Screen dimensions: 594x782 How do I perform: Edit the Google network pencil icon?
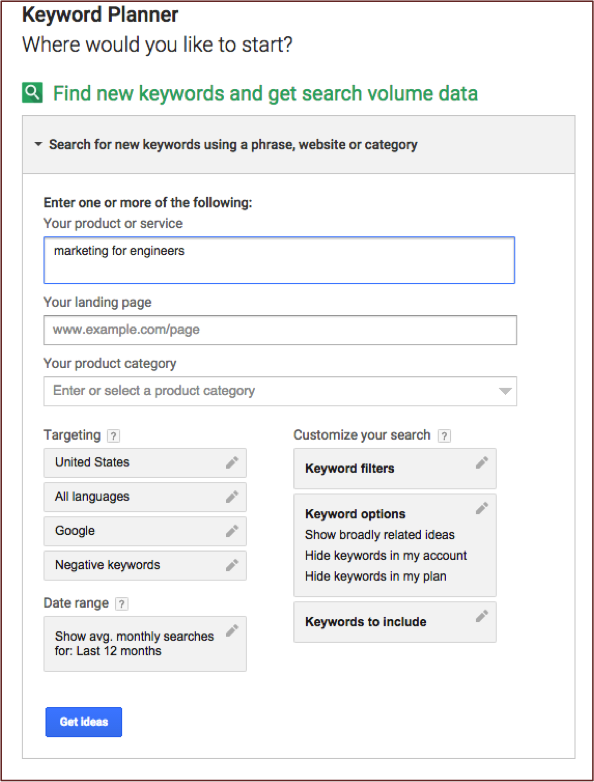(x=232, y=531)
